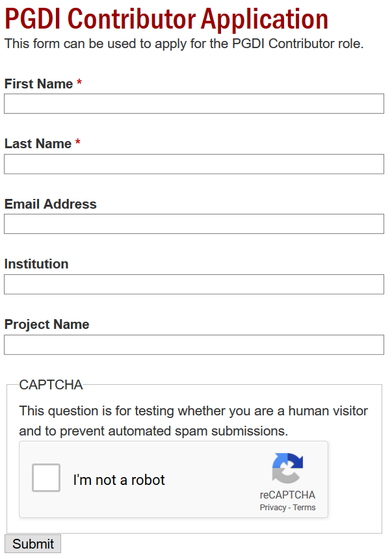The width and height of the screenshot is (392, 559).
Task: Click the Project Name label
Action: tap(47, 324)
